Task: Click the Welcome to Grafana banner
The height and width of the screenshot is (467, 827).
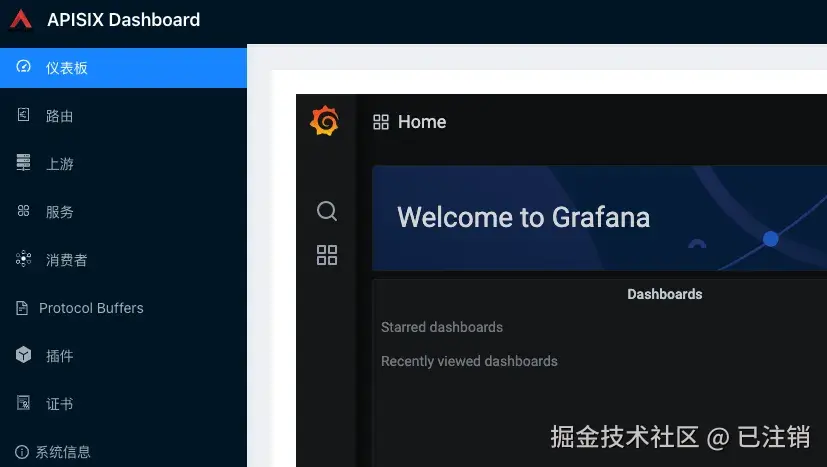Action: click(599, 218)
